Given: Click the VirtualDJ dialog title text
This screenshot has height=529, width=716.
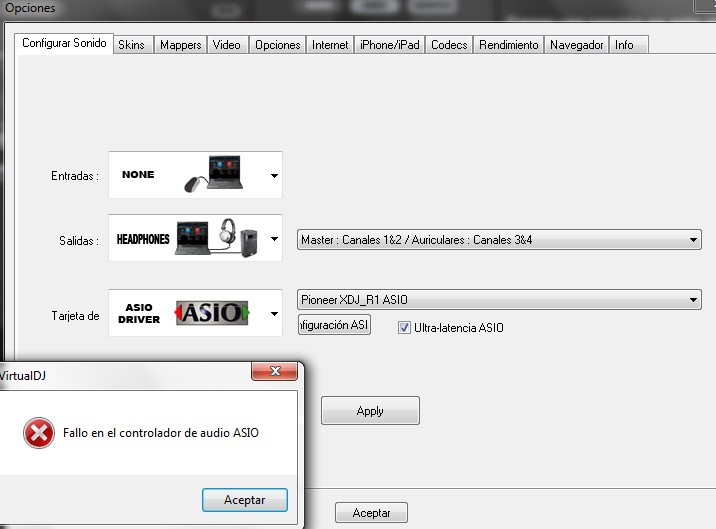Looking at the screenshot, I should tap(22, 376).
